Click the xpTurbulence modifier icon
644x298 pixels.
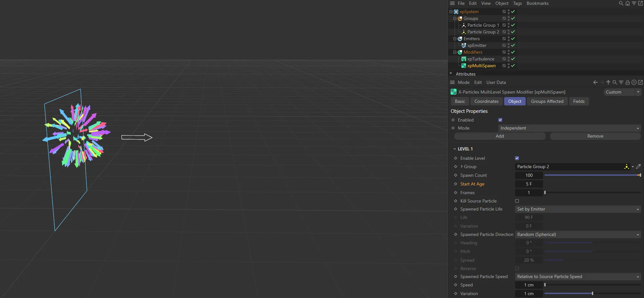[464, 59]
